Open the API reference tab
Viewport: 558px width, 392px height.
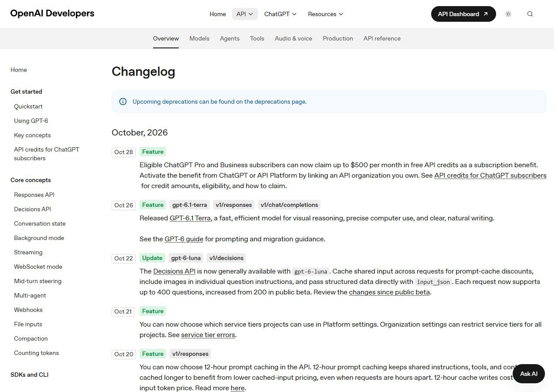click(x=382, y=38)
